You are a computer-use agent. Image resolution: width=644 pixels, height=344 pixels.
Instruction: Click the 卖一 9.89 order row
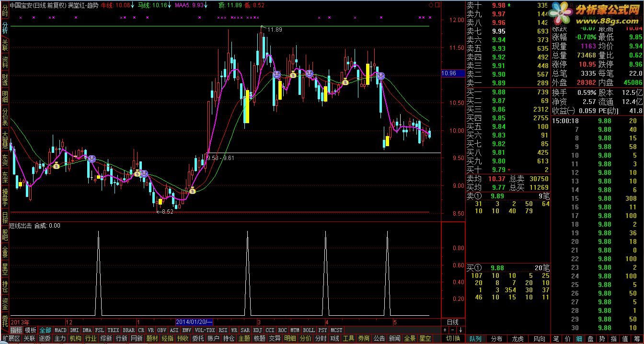[x=507, y=83]
